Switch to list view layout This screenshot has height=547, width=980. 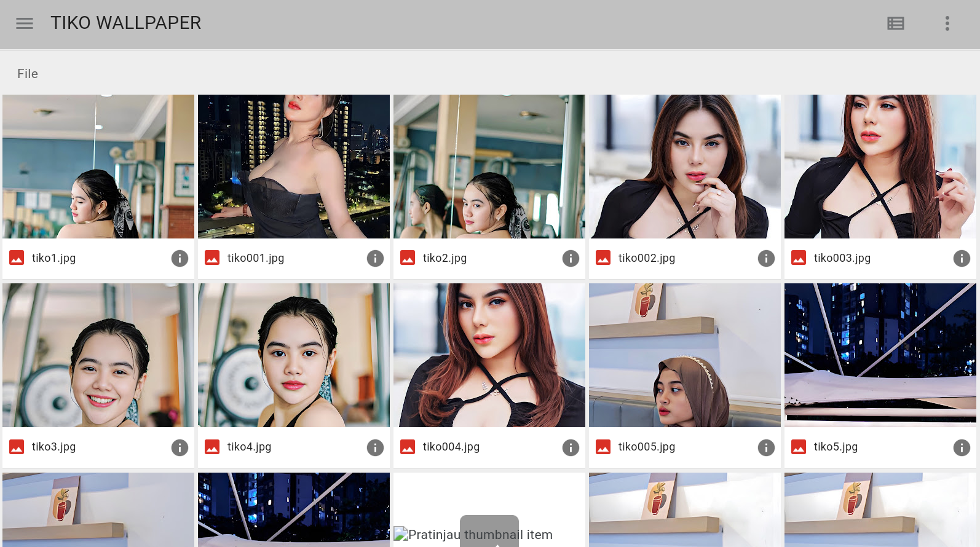[896, 23]
